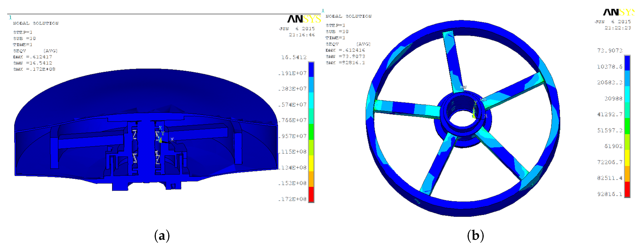Click the ANSYS logo in left plot
Screen dimensions: 644x252
coord(304,19)
